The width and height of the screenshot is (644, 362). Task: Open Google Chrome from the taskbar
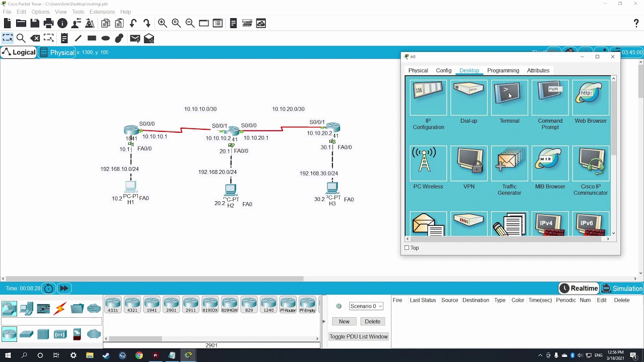[139, 355]
